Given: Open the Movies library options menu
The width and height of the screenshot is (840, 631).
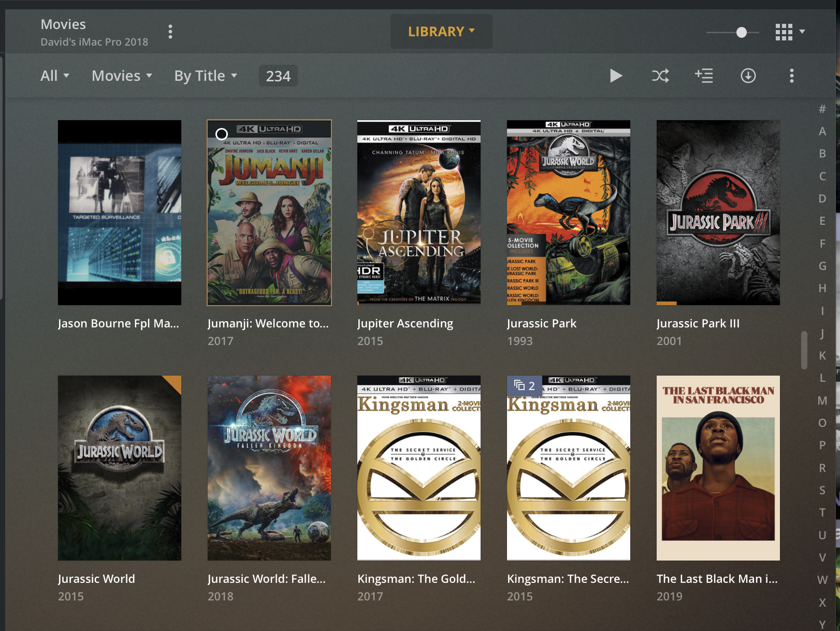Looking at the screenshot, I should pyautogui.click(x=170, y=32).
